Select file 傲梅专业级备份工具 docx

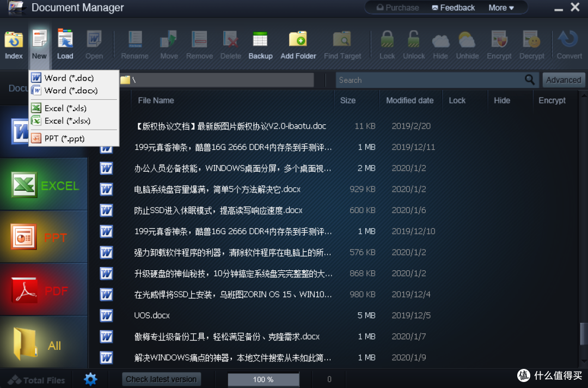pyautogui.click(x=226, y=337)
